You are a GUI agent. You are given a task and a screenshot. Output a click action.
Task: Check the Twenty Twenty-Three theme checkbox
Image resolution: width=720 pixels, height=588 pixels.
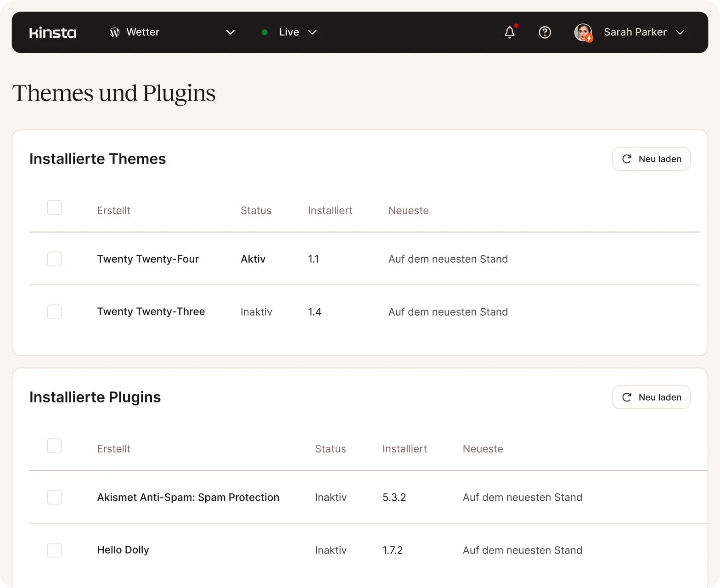pyautogui.click(x=54, y=312)
